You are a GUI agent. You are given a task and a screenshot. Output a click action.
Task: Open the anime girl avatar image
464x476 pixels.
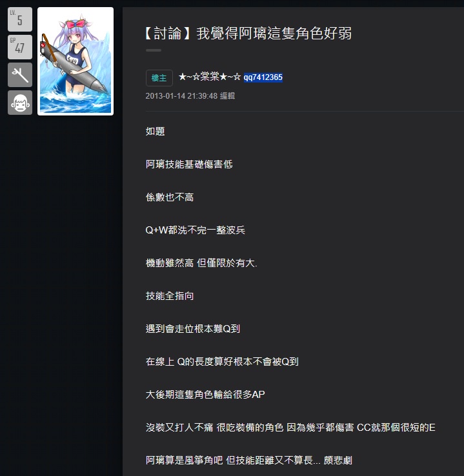[76, 61]
